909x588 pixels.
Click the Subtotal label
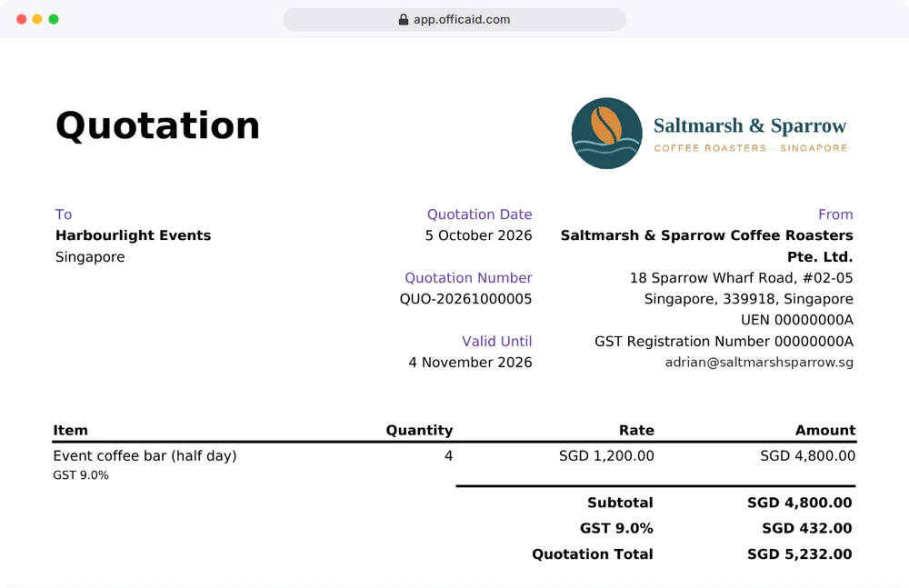(620, 503)
